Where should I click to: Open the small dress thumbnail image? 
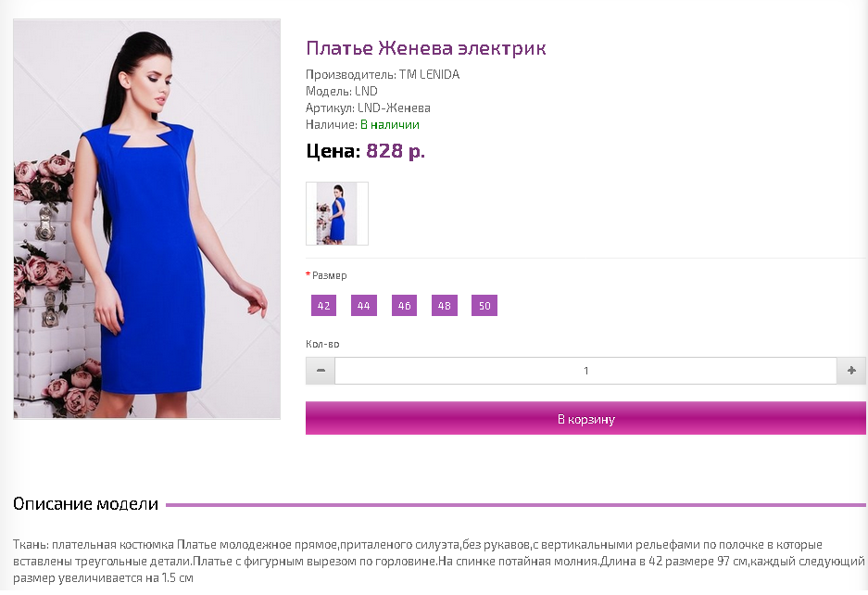[x=337, y=213]
